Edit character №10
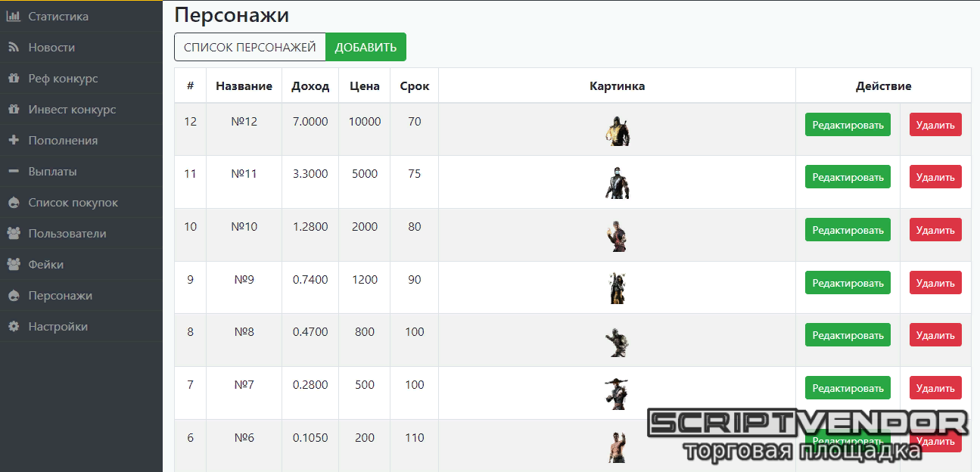Image resolution: width=980 pixels, height=472 pixels. (848, 230)
